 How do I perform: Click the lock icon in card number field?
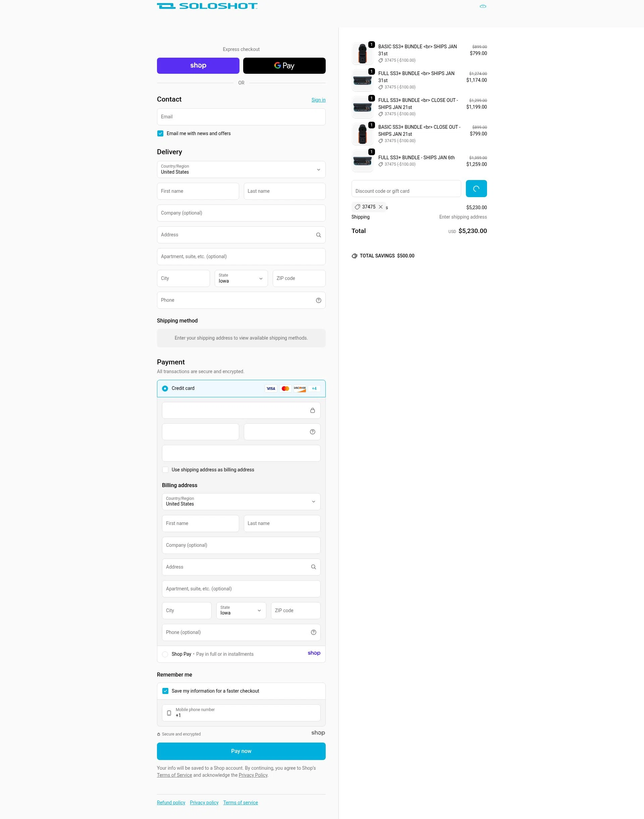coord(313,410)
